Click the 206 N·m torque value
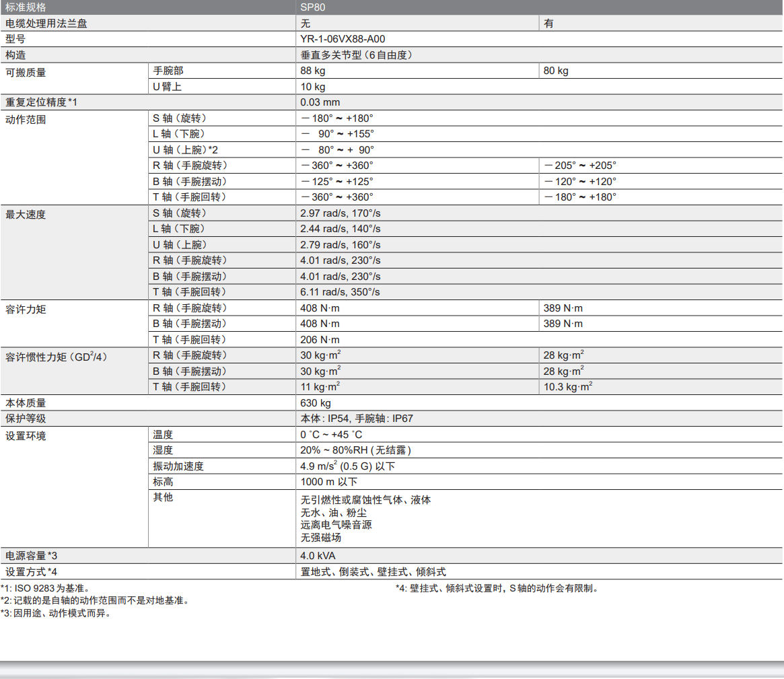784x679 pixels. 320,340
